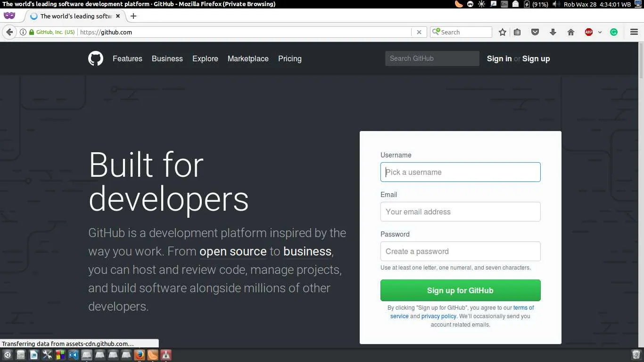Click the home icon in the toolbar
The width and height of the screenshot is (644, 362).
[x=571, y=32]
